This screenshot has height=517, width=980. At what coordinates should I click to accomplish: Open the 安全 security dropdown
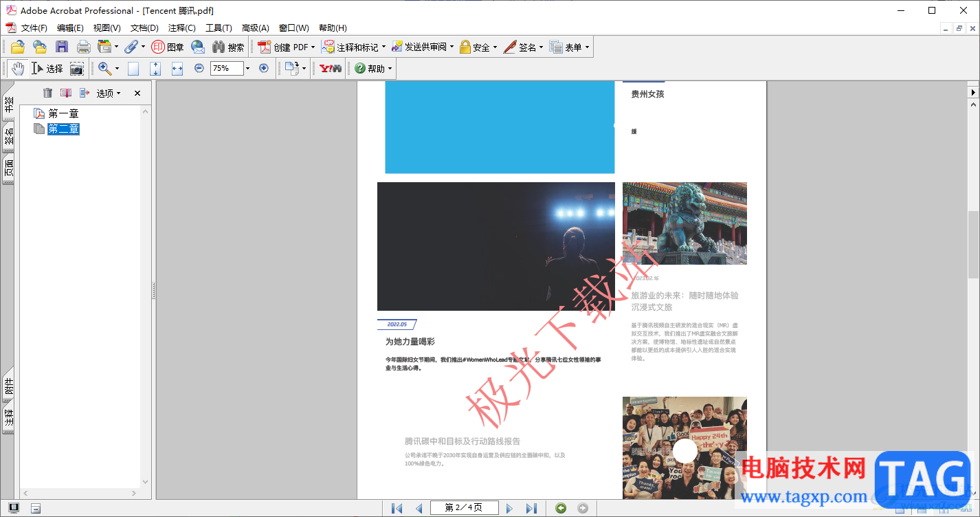[x=495, y=47]
